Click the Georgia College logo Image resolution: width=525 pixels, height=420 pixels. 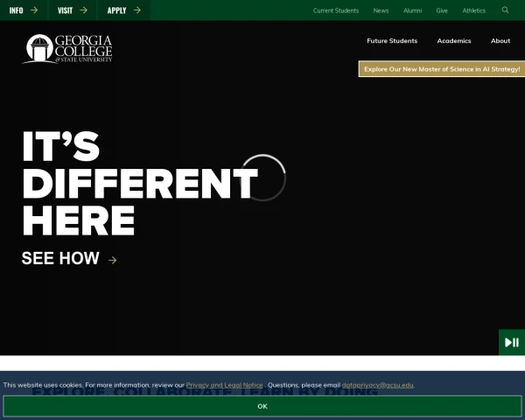pos(67,49)
